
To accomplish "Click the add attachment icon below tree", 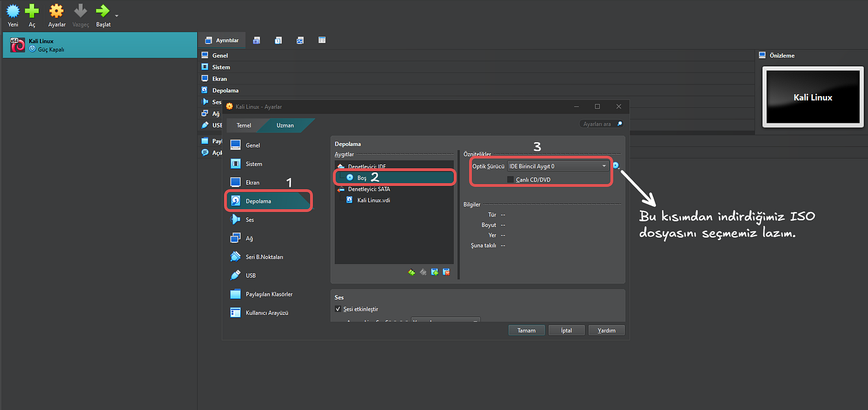I will pyautogui.click(x=435, y=272).
